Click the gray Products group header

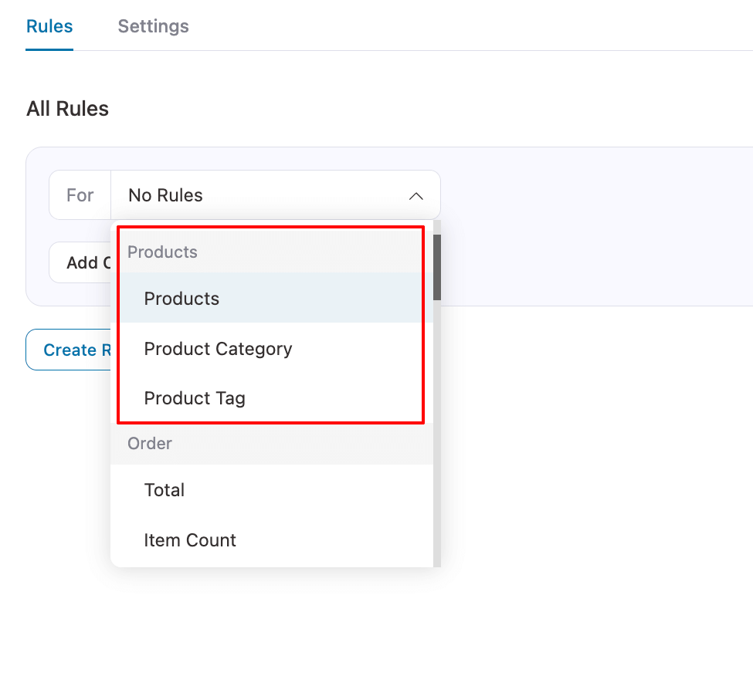click(162, 252)
